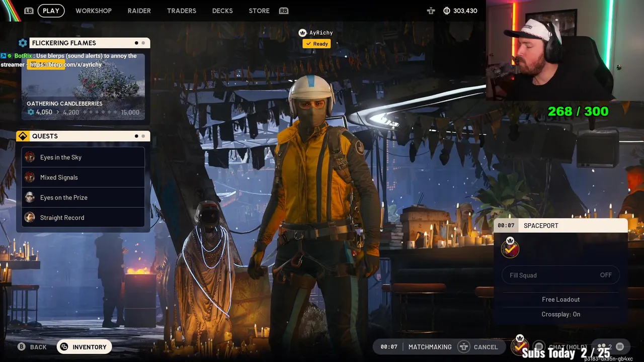Click the matchmaking timer 00:07 at bottom

coord(389,347)
